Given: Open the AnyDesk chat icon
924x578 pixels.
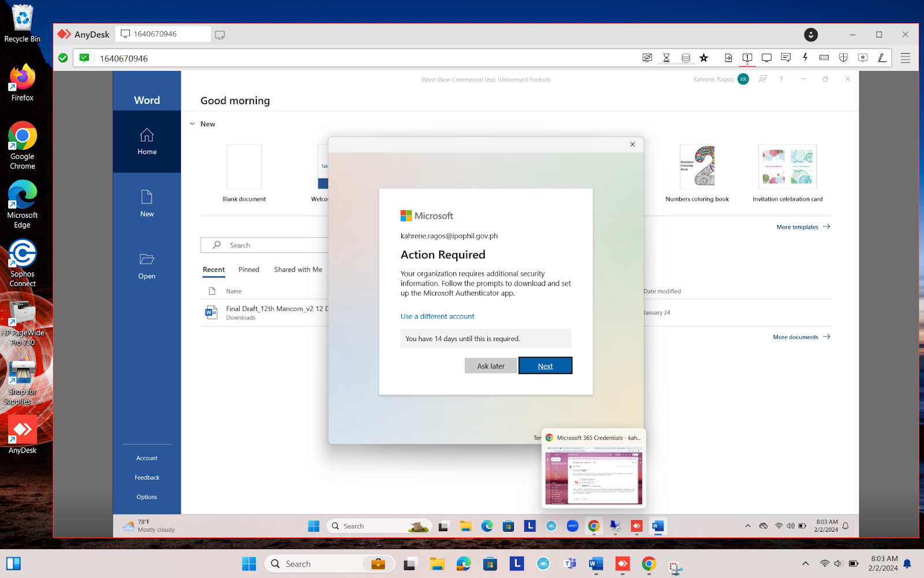Looking at the screenshot, I should click(x=786, y=58).
